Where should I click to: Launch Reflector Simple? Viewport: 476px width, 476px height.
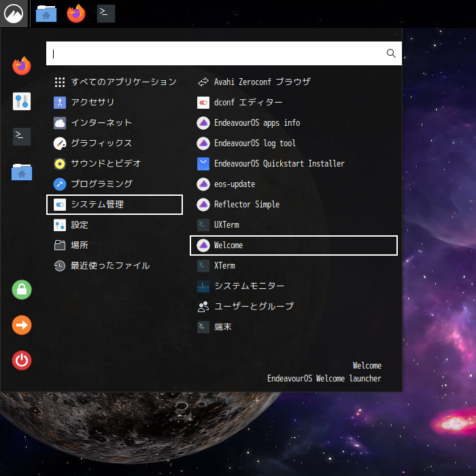tap(294, 205)
